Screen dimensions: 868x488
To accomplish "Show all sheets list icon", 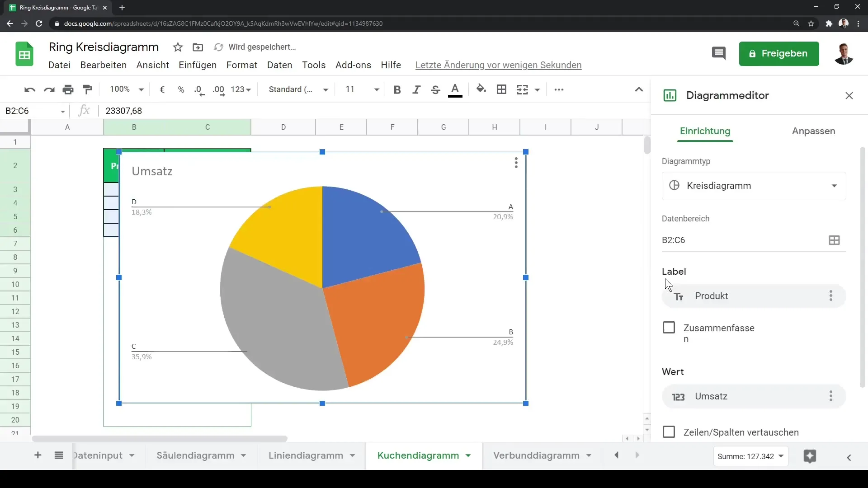I will (x=59, y=455).
